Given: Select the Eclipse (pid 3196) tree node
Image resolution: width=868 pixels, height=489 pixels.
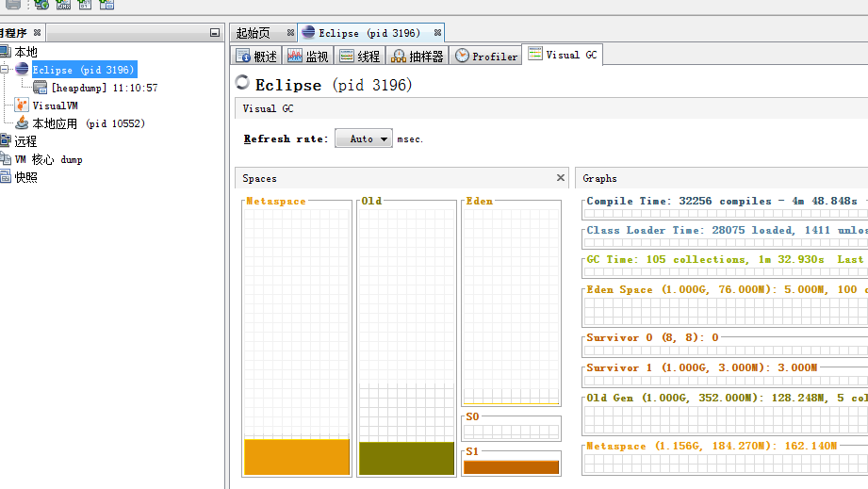Looking at the screenshot, I should tap(83, 70).
